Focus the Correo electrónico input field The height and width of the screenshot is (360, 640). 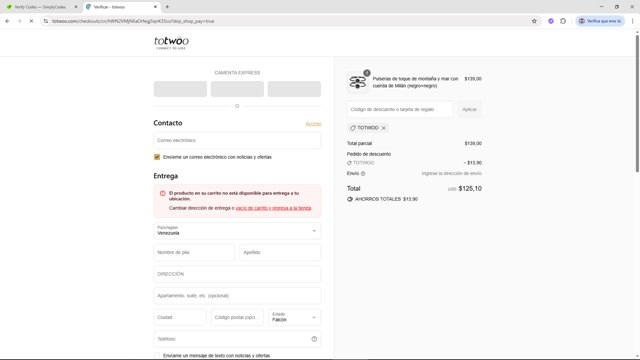tap(237, 140)
